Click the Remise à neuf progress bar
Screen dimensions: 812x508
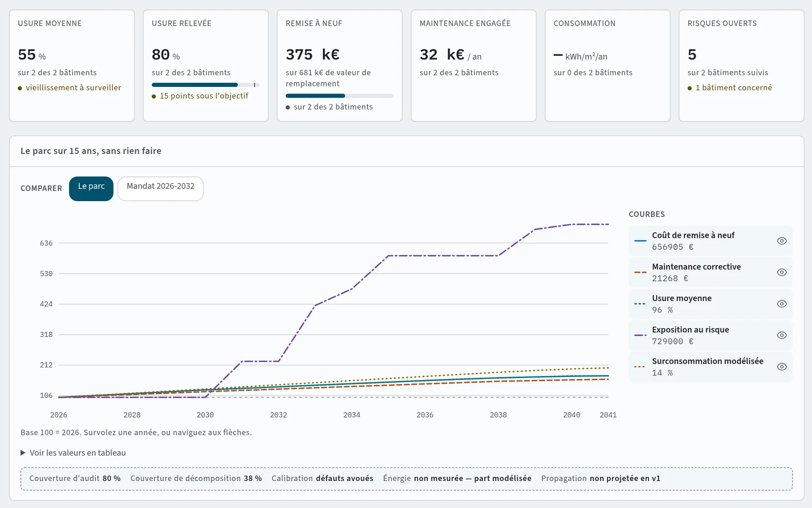(x=340, y=96)
